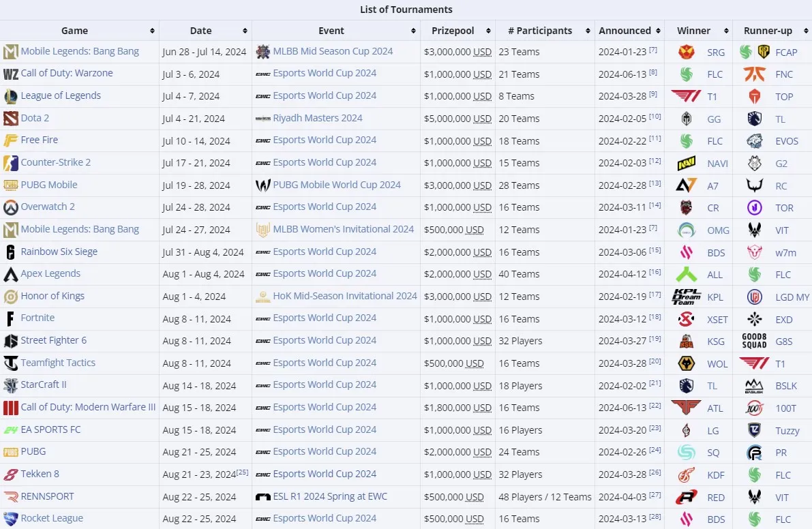Click the A7 winner logo in PUBG Mobile row

[x=686, y=185]
